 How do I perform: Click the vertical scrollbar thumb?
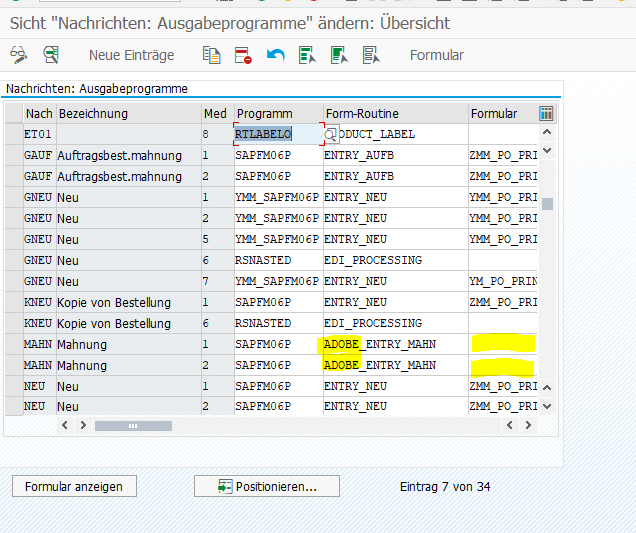[x=548, y=204]
